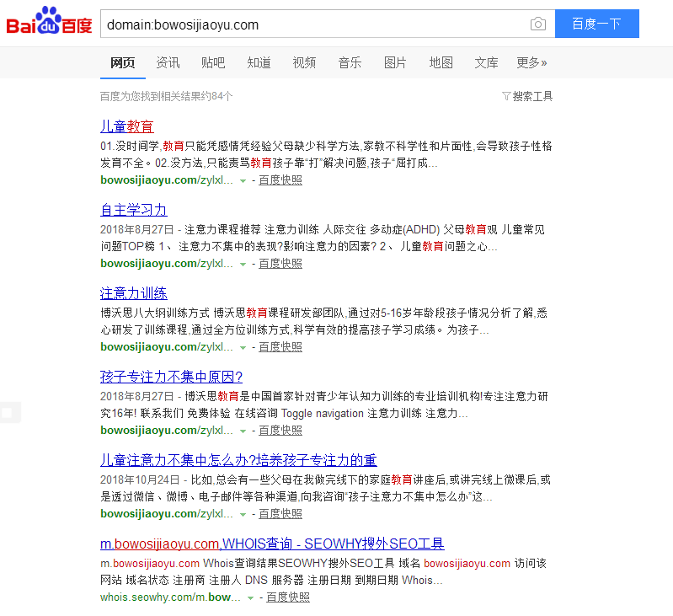Go to the 地图 tab
This screenshot has height=616, width=673.
441,62
